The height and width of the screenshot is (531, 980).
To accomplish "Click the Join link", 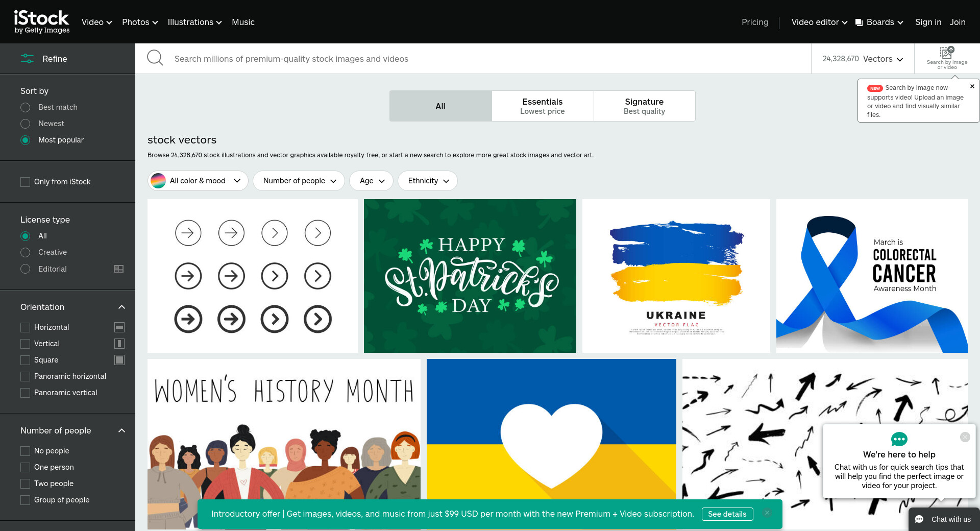I will click(958, 22).
